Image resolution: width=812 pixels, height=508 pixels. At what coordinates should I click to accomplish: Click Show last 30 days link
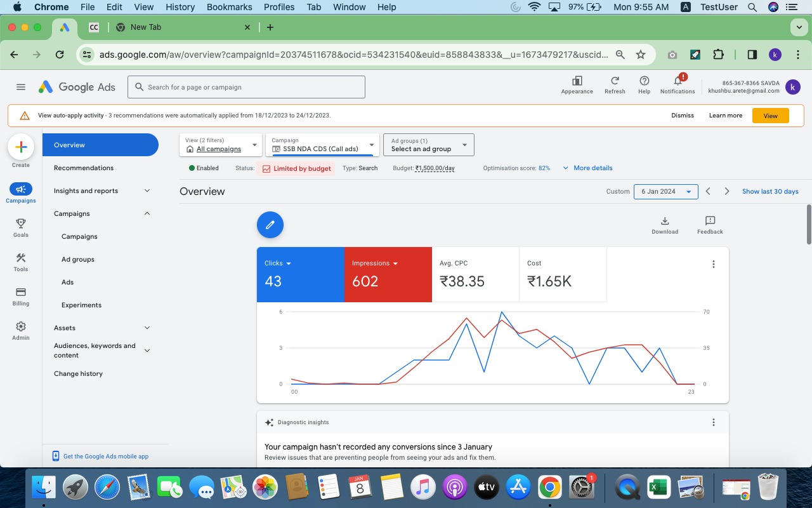pyautogui.click(x=770, y=191)
